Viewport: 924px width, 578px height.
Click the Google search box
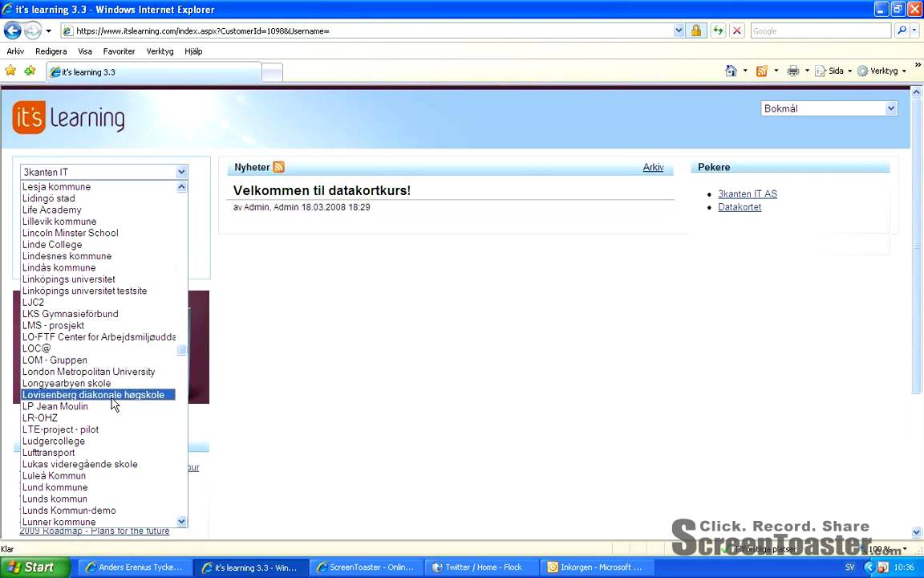click(x=821, y=31)
